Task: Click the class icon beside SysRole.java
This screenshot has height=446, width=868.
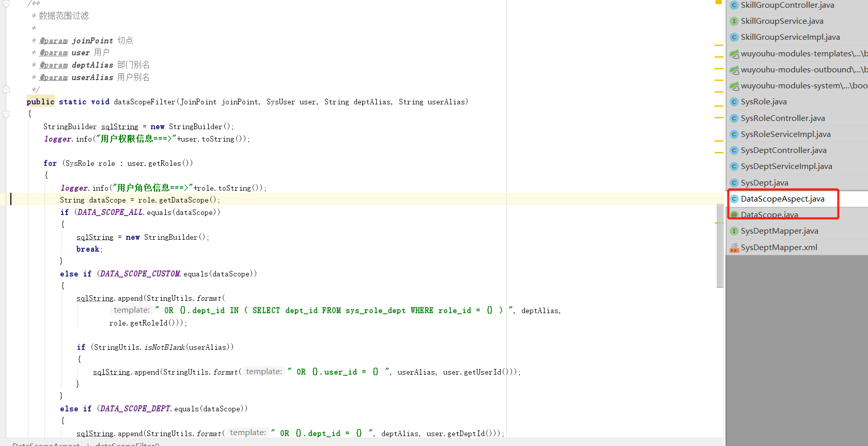Action: pyautogui.click(x=734, y=102)
